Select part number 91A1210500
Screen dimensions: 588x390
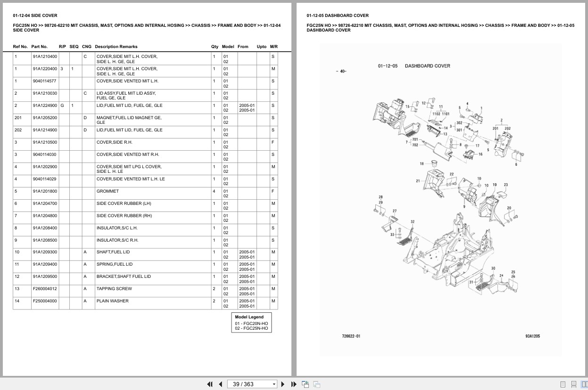click(45, 142)
